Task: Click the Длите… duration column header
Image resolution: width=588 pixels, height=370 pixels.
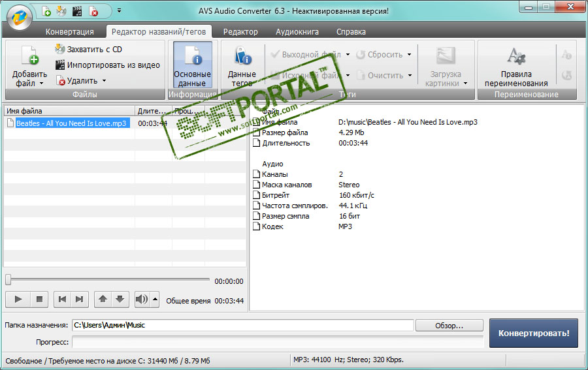Action: 154,111
